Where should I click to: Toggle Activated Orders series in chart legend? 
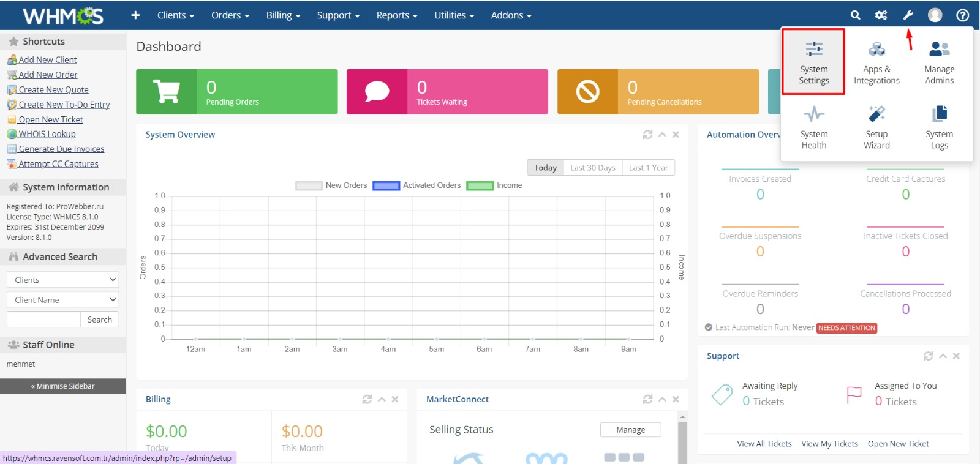[417, 185]
